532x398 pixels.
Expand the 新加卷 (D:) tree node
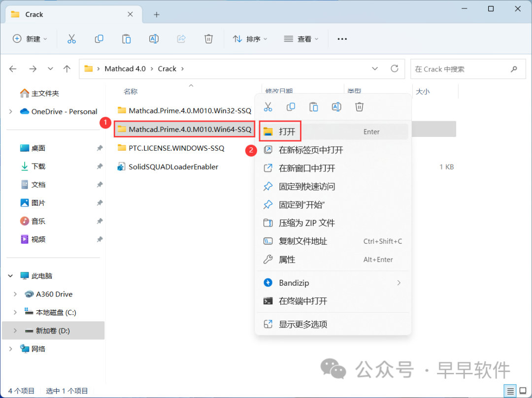pyautogui.click(x=15, y=331)
